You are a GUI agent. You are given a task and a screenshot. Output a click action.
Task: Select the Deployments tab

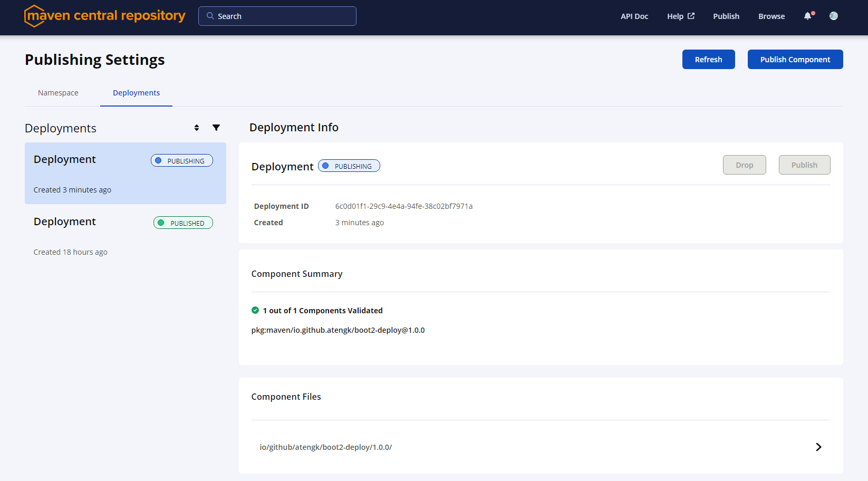click(x=136, y=93)
